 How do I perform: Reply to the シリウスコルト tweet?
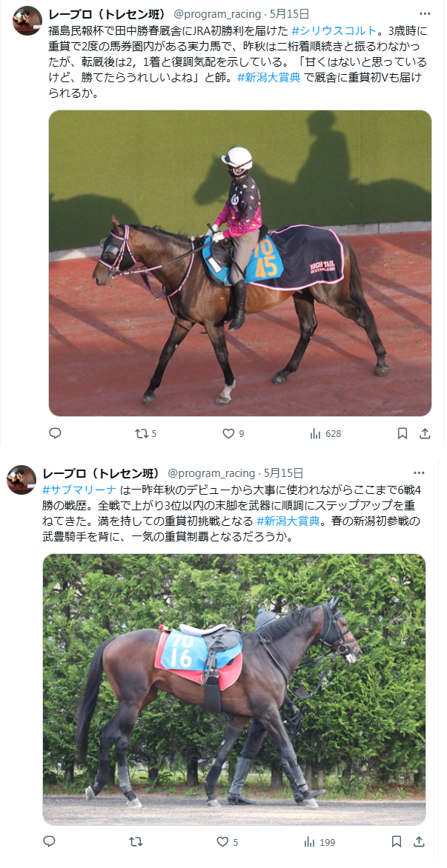point(55,433)
